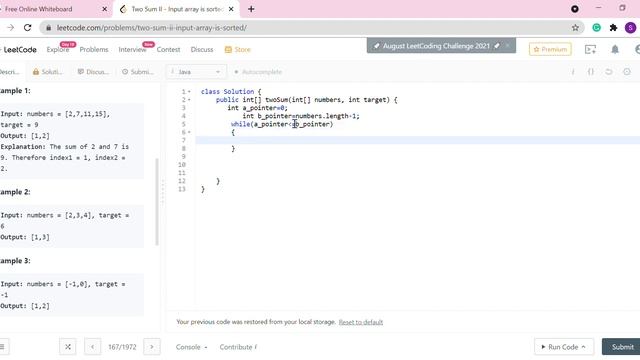Toggle the Autocomplete option

[x=258, y=72]
